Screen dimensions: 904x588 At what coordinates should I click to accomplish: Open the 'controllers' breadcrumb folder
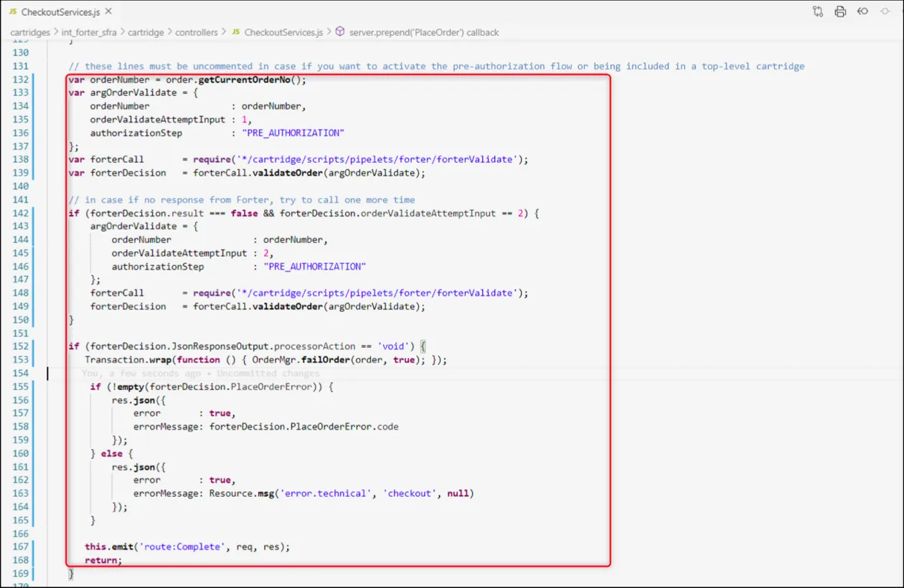pyautogui.click(x=197, y=32)
